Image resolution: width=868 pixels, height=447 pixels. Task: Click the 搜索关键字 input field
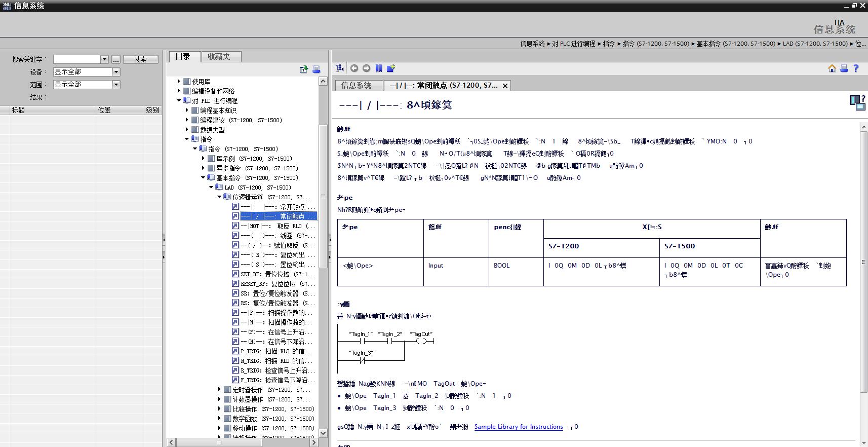pos(76,59)
